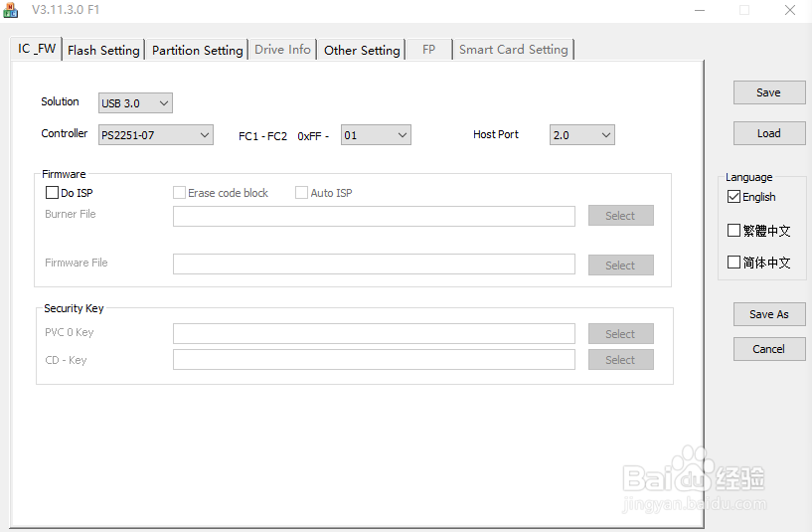This screenshot has width=812, height=532.
Task: Open the FP tab
Action: tap(428, 50)
